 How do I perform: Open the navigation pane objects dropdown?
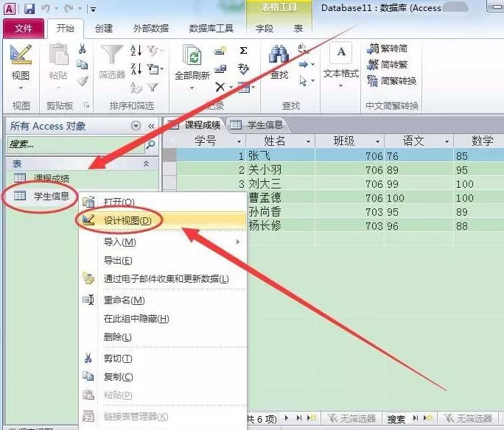point(136,126)
